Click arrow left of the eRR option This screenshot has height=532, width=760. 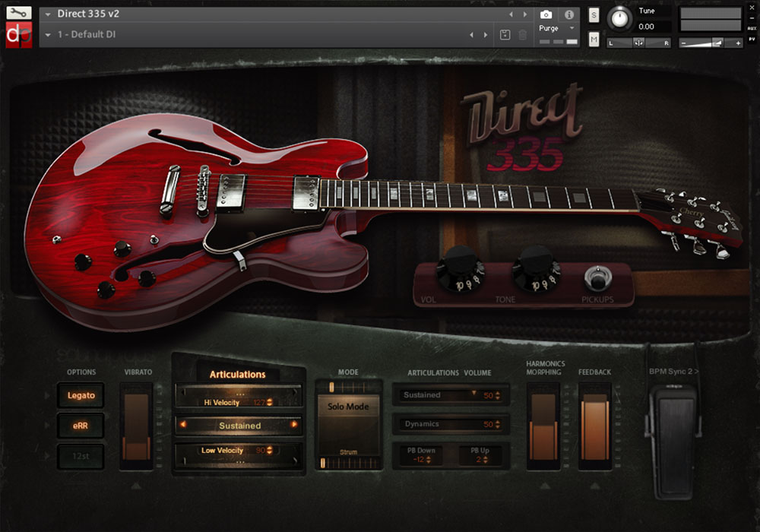click(47, 426)
